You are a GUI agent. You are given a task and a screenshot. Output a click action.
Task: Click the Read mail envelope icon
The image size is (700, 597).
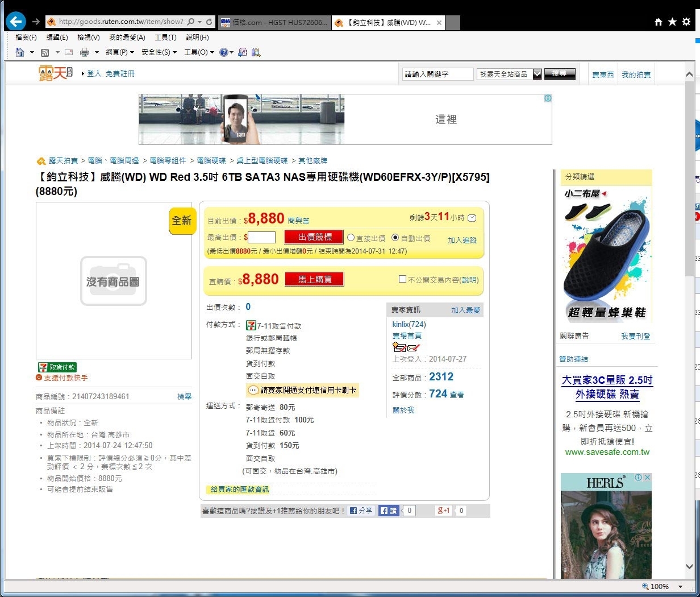pos(69,52)
